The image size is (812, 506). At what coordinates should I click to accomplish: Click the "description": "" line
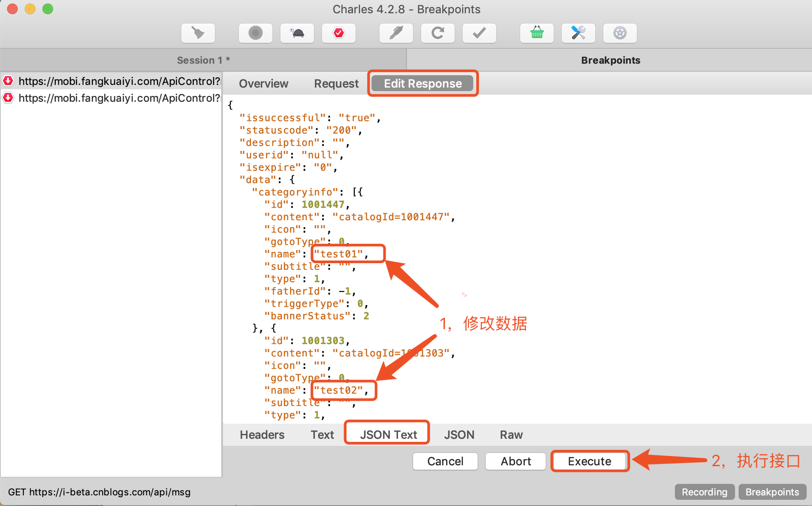pos(295,142)
